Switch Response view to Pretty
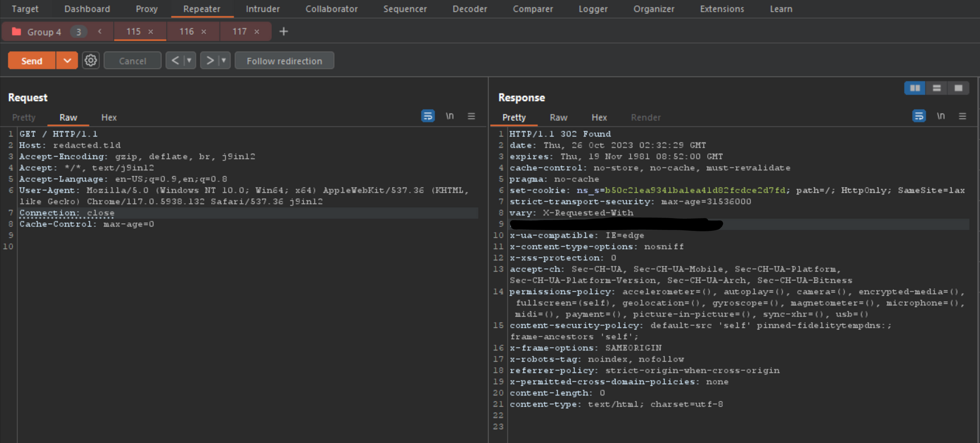 [514, 117]
